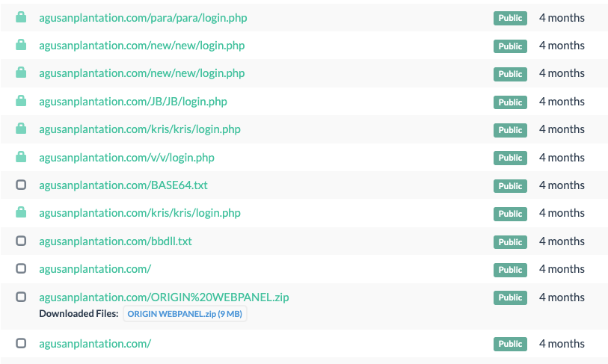
Task: Open the agusanplantation.com/BASE64.txt scan result
Action: click(x=123, y=185)
